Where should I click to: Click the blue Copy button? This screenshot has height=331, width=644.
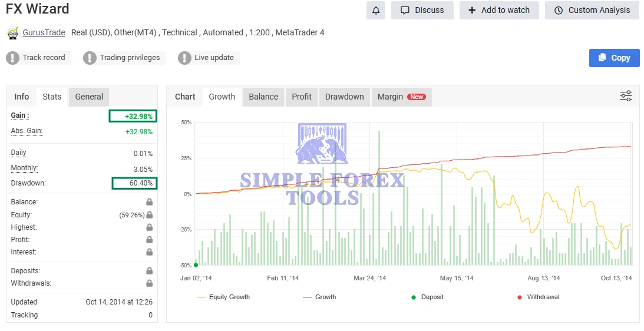coord(615,58)
